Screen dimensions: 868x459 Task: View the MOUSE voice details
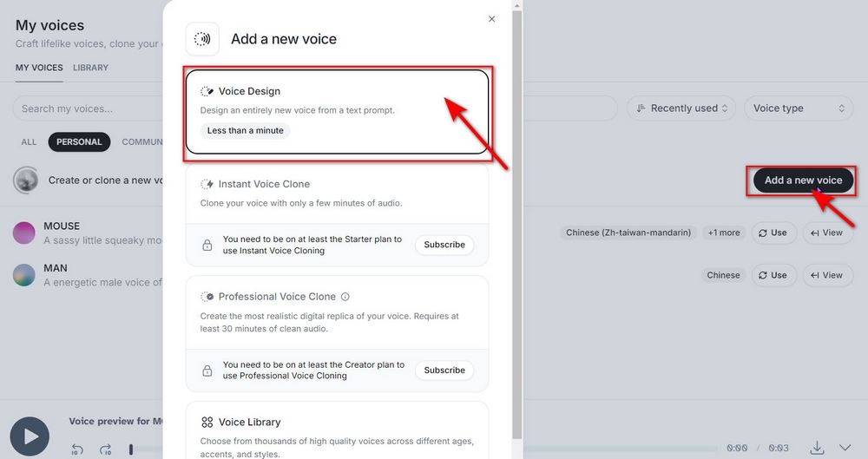coord(827,233)
